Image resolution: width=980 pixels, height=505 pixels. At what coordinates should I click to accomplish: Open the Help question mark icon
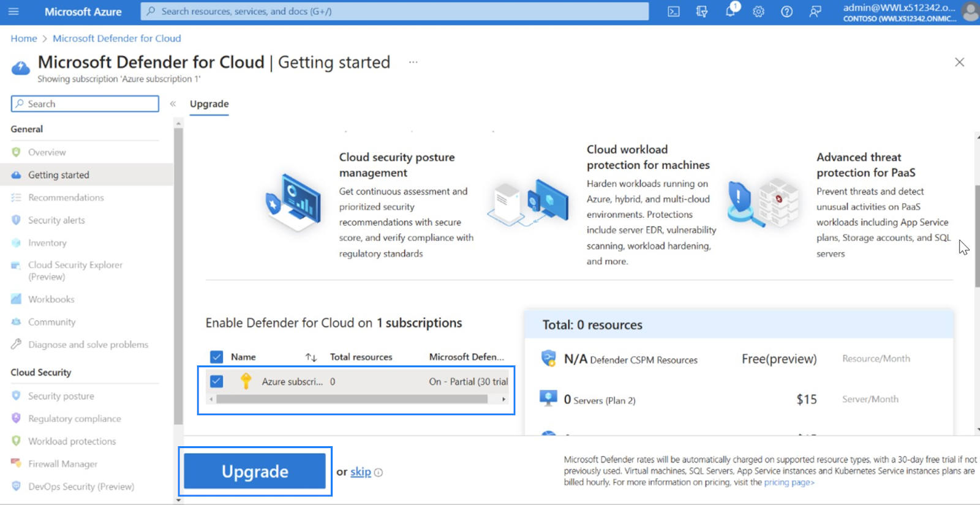(x=786, y=12)
